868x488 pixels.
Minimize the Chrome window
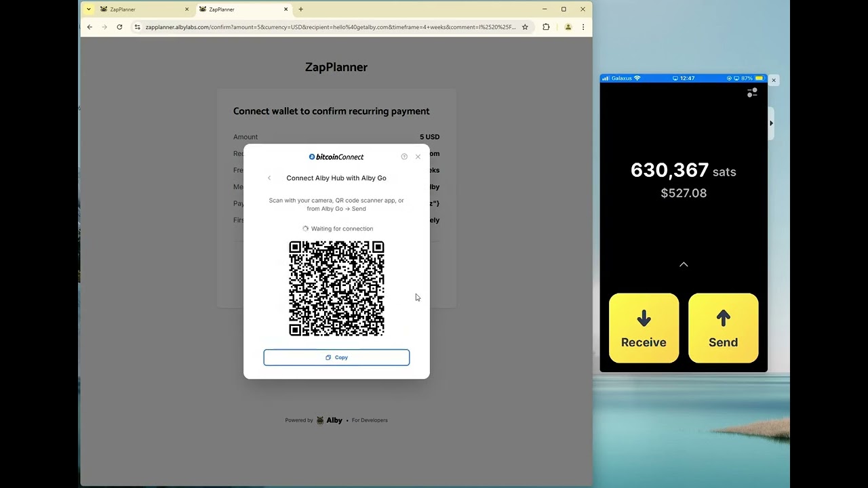tap(545, 9)
